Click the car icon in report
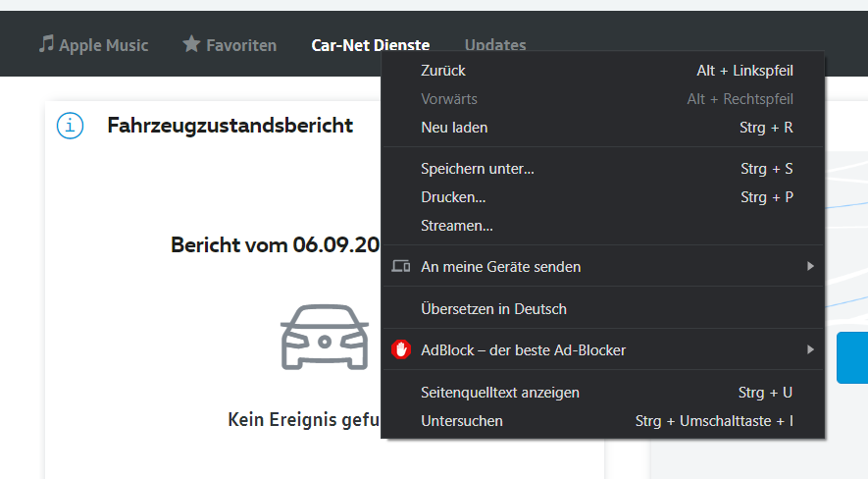 pyautogui.click(x=325, y=337)
